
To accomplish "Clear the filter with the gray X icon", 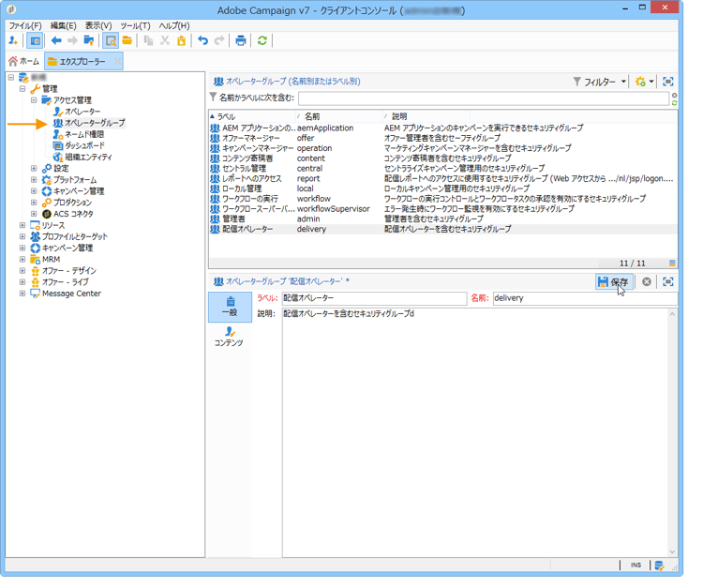I will [674, 96].
